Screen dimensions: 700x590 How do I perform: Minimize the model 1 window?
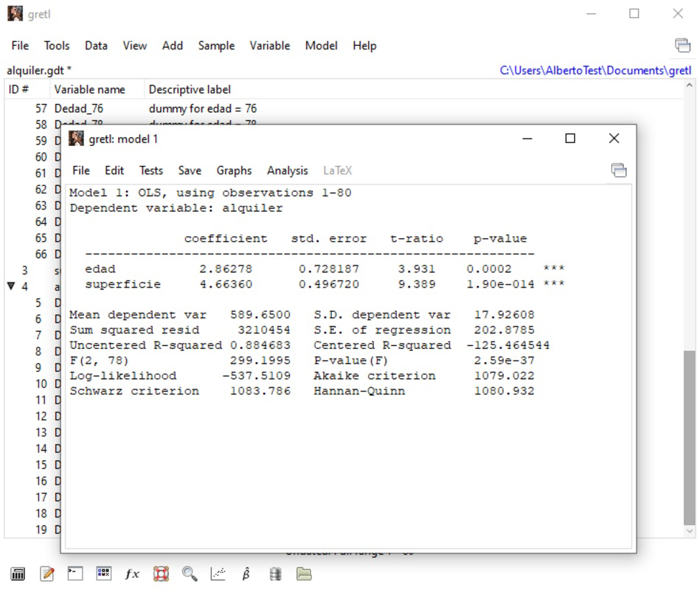coord(527,139)
